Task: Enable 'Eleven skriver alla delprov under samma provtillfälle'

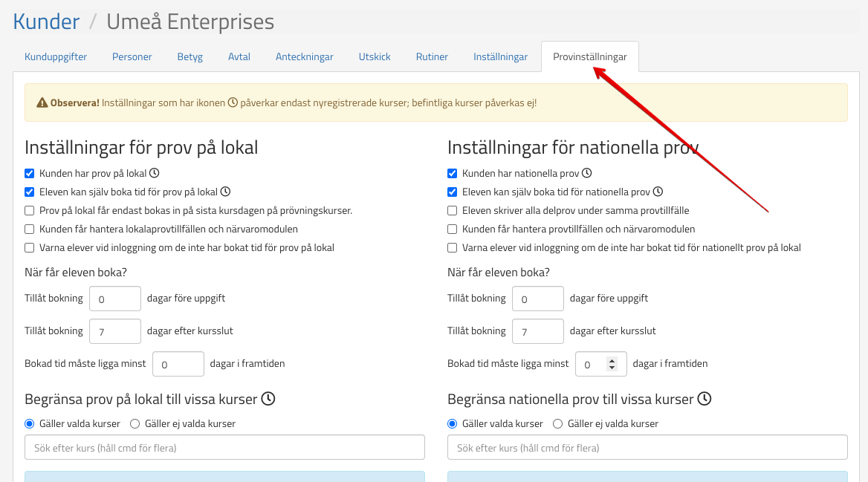Action: point(453,211)
